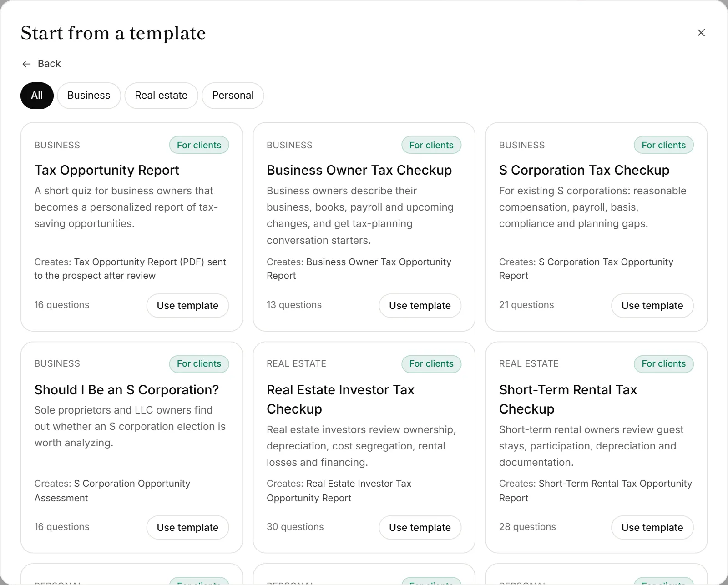Viewport: 728px width, 585px height.
Task: Click the Start from a template heading
Action: point(113,33)
